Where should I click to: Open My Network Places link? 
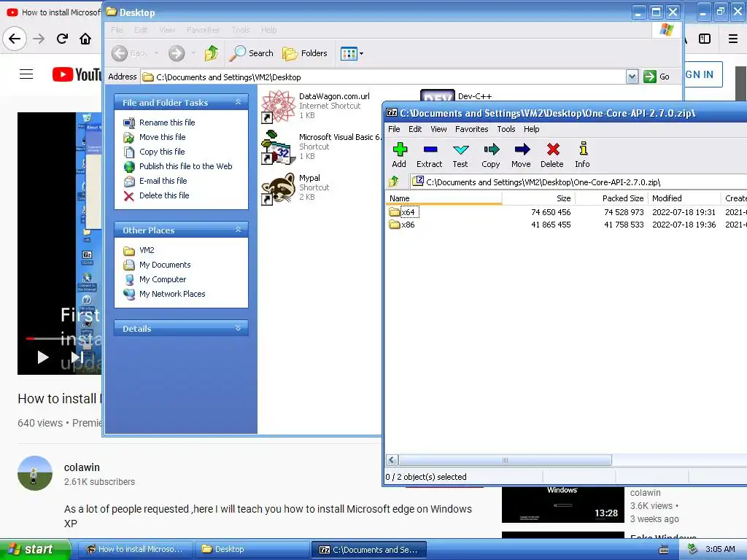pos(164,294)
